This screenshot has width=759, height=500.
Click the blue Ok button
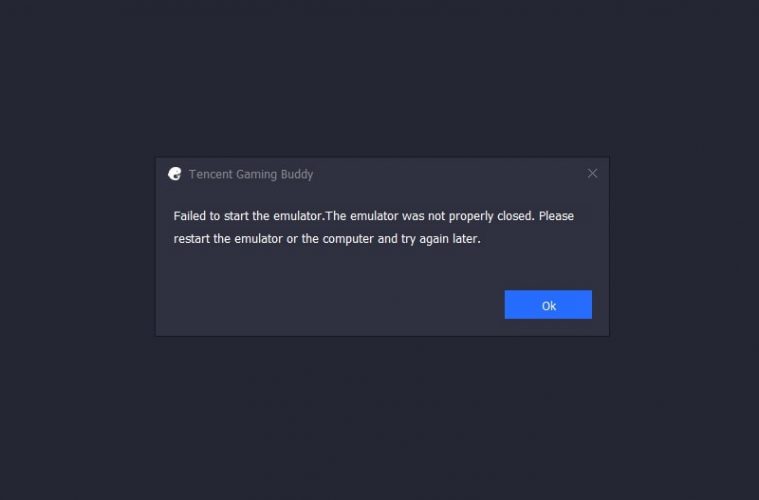pyautogui.click(x=548, y=304)
